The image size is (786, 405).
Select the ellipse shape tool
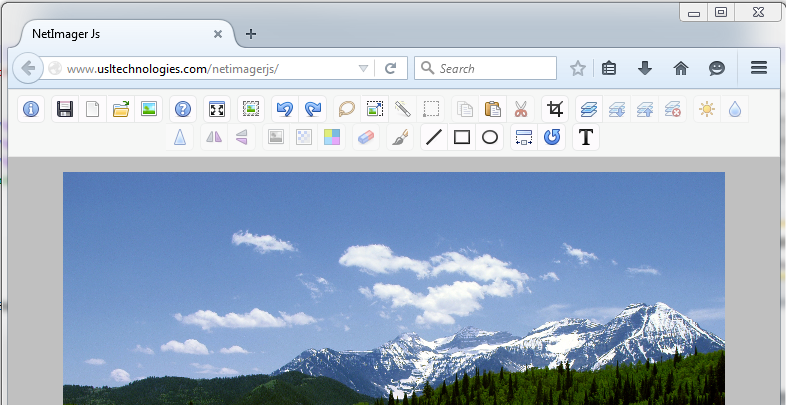tap(490, 137)
